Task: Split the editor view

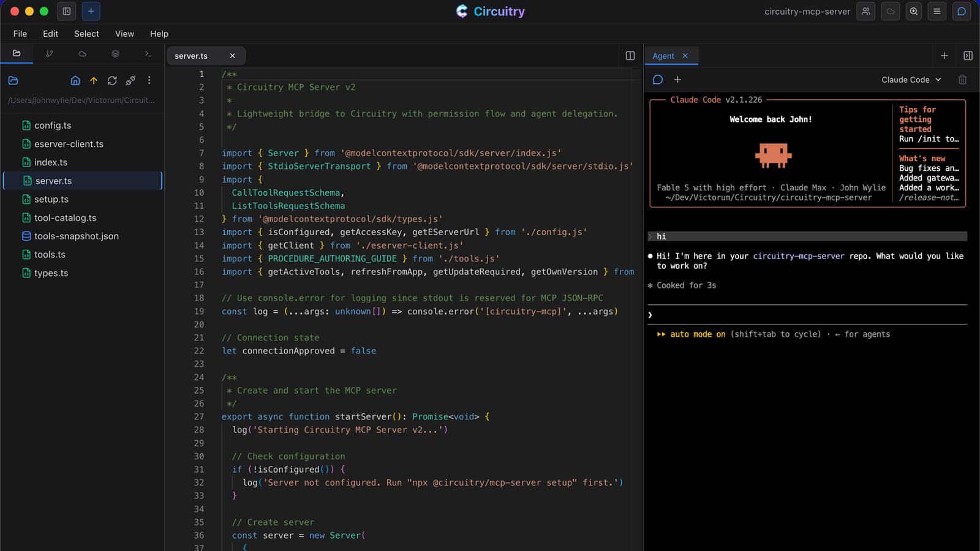Action: tap(630, 56)
